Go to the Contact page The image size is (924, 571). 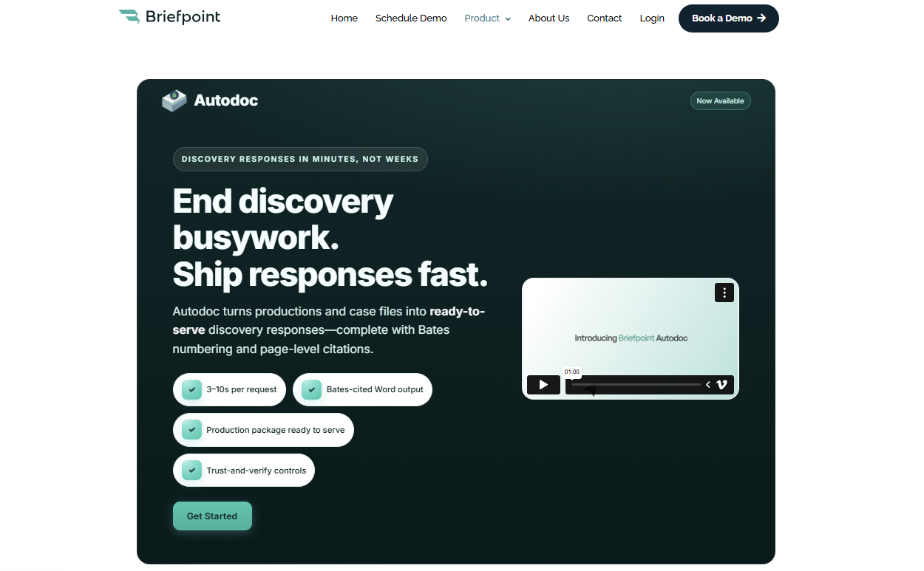[604, 18]
